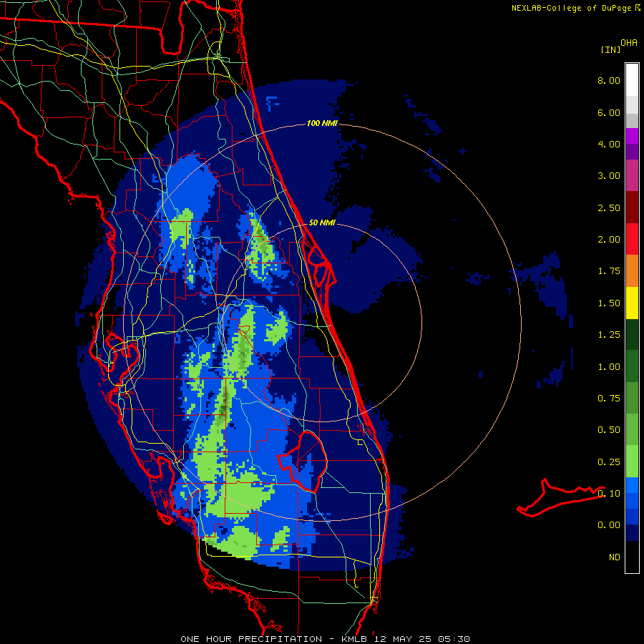Click the 2.50 scale value

pos(609,208)
